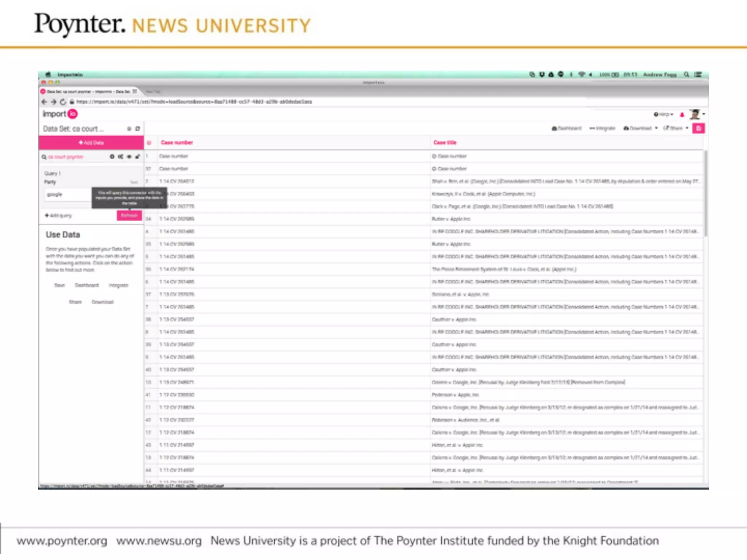Open the Dashboard toolbar item
This screenshot has width=747, height=560.
566,128
